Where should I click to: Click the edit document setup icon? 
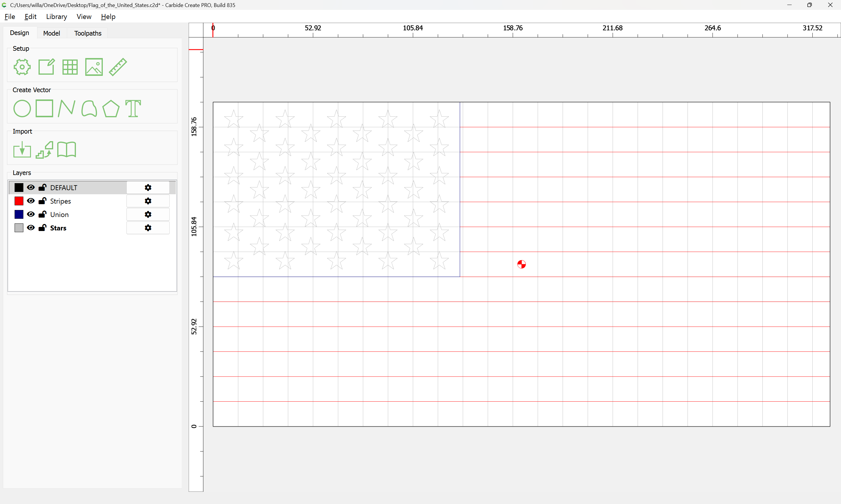point(46,67)
